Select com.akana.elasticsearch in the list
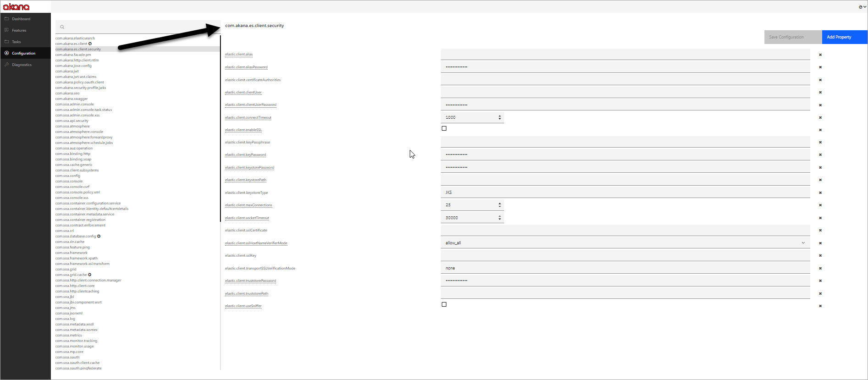The height and width of the screenshot is (380, 868). [75, 38]
